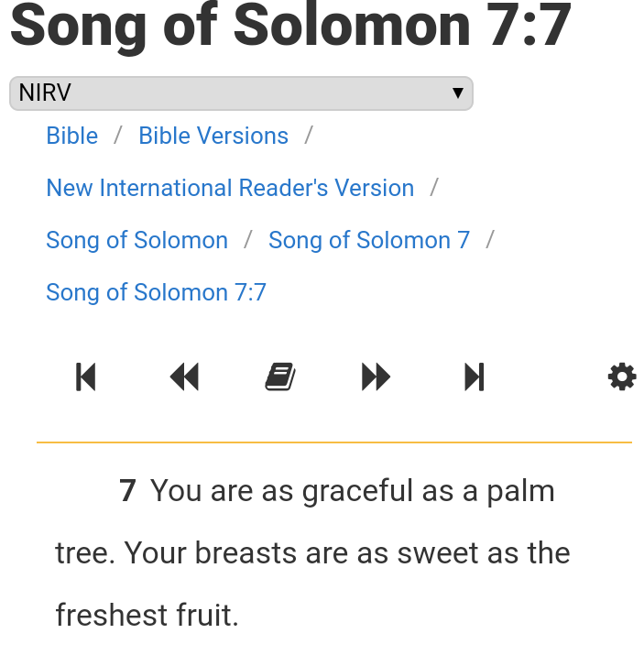Navigate to the Song of Solomon book link

click(x=137, y=240)
